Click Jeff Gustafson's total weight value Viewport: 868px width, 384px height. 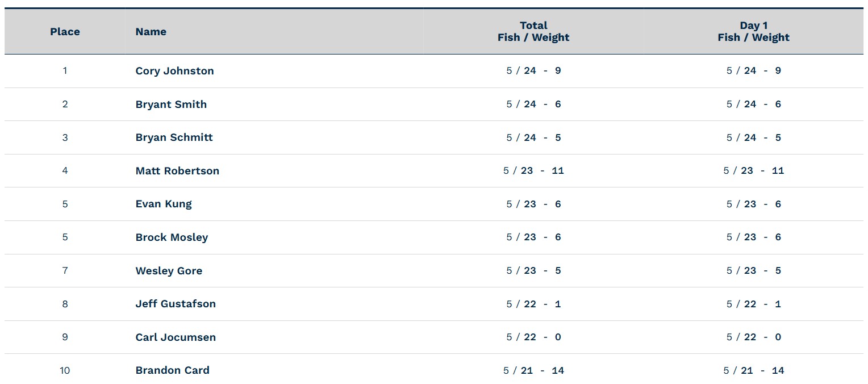(533, 304)
